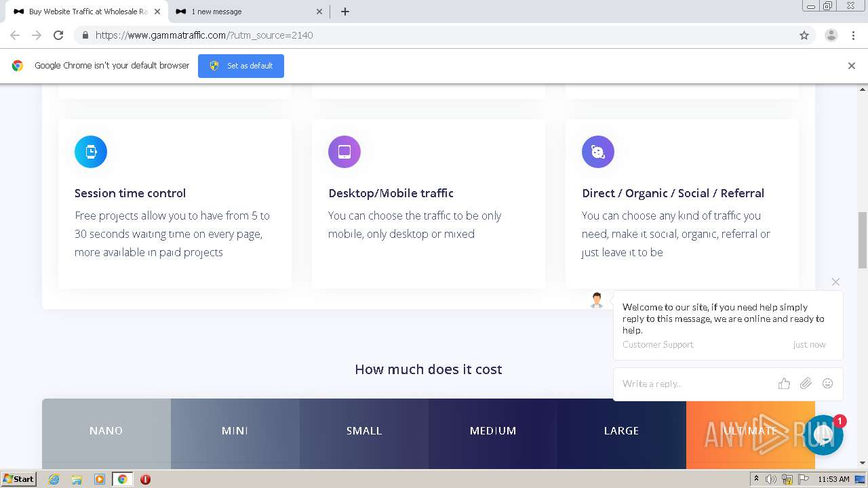
Task: Click the Chrome taskbar button
Action: 122,479
